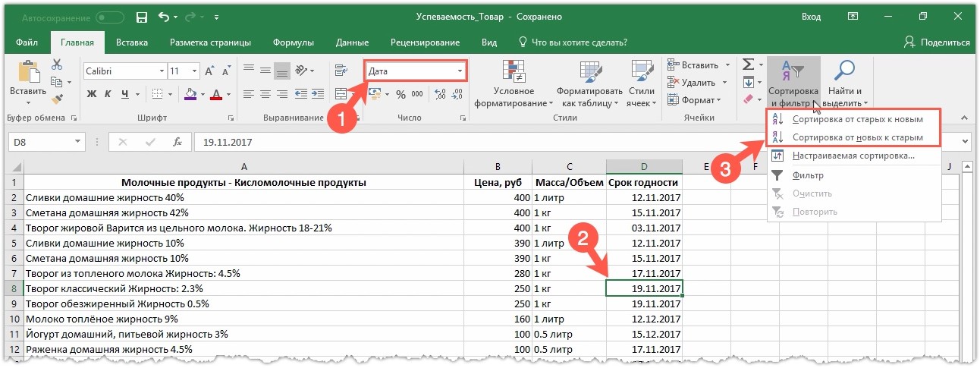Align cell content to middle
This screenshot has height=368, width=980.
point(265,71)
